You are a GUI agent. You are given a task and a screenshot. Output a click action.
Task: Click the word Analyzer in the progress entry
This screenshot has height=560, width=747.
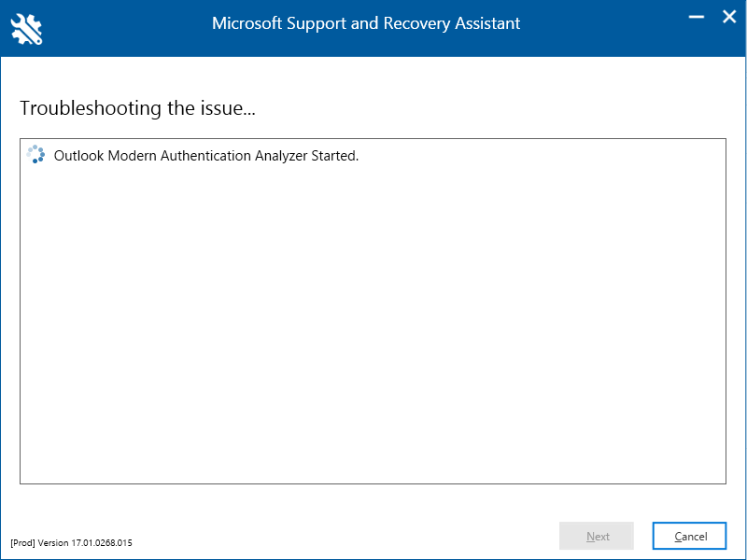pyautogui.click(x=281, y=156)
